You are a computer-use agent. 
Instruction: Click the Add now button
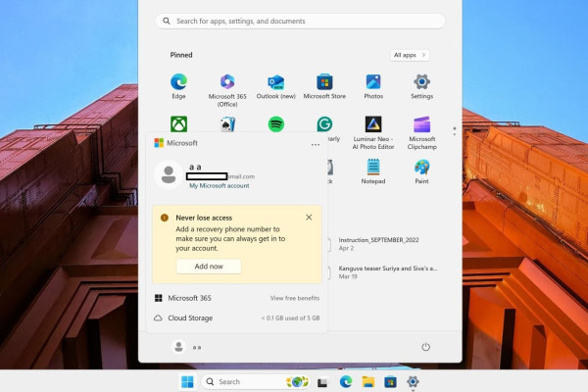[x=209, y=267]
